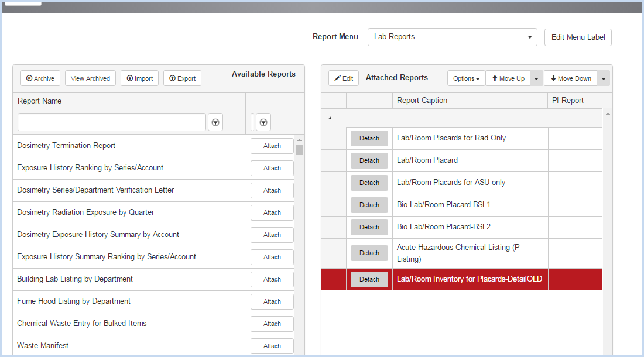Select 'Lab/Room Placard' caption row

tap(427, 160)
